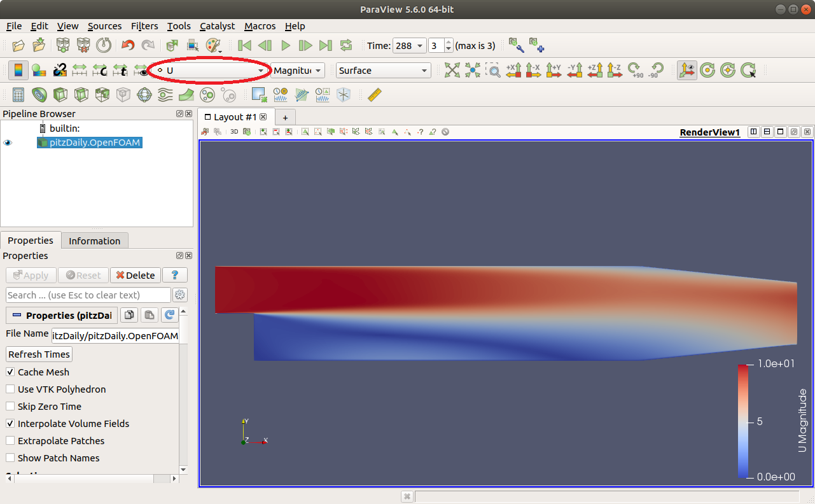Open the Surface representation dropdown

(384, 70)
